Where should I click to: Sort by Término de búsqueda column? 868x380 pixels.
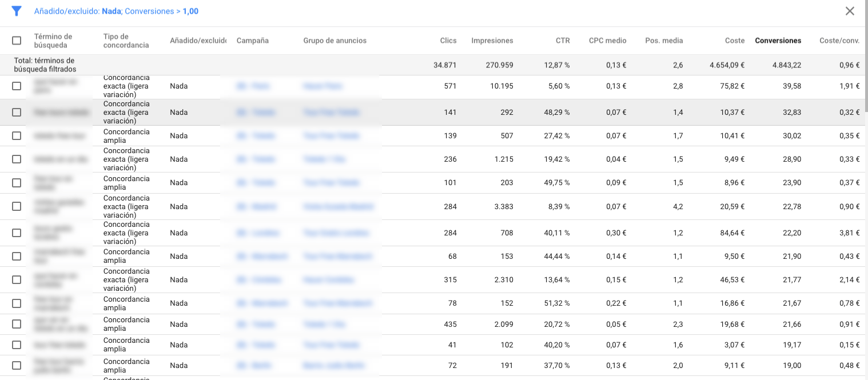pyautogui.click(x=53, y=41)
